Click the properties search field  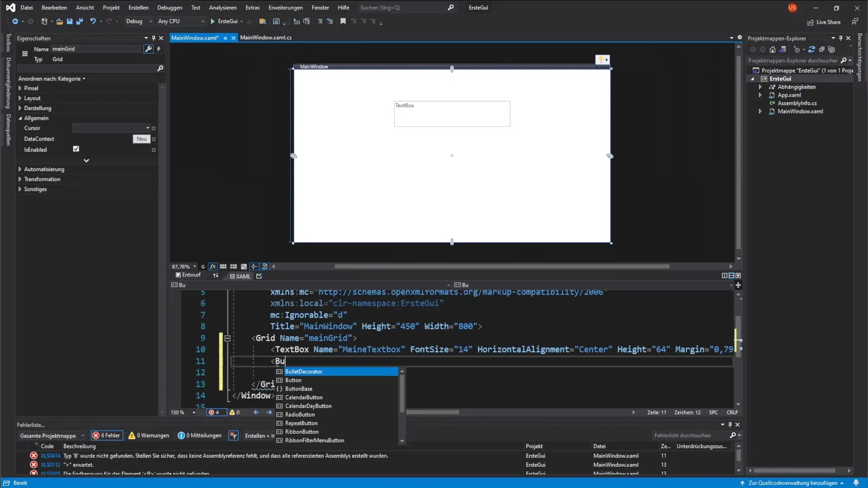click(x=90, y=68)
